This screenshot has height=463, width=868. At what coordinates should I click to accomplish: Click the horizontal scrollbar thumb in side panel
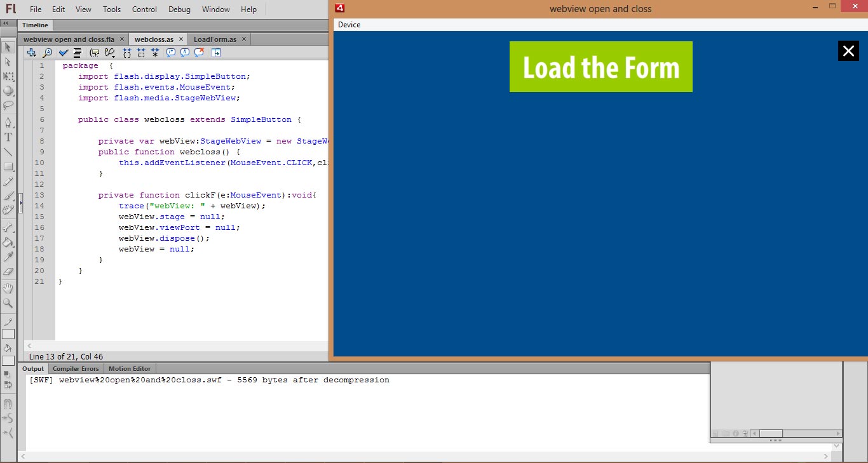[x=771, y=434]
